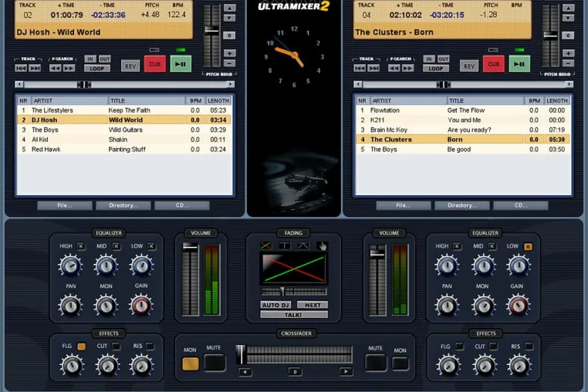Open File... browser for left playlist
The image size is (588, 392).
(65, 205)
